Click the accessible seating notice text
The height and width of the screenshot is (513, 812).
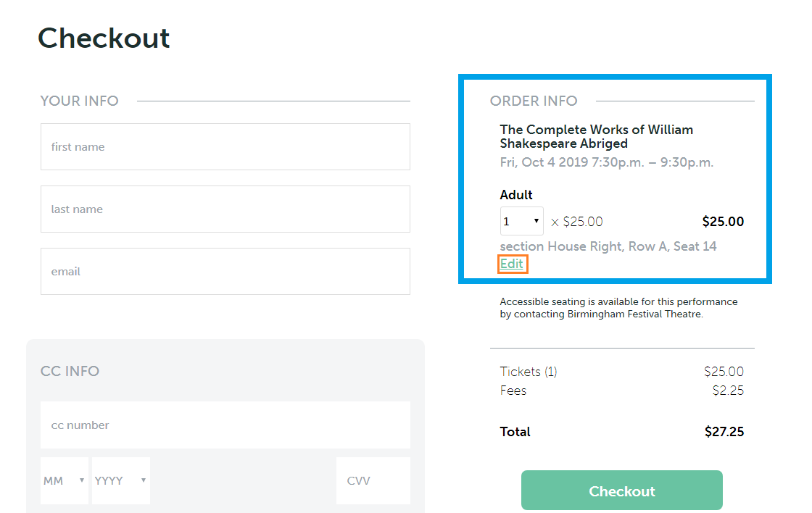618,308
